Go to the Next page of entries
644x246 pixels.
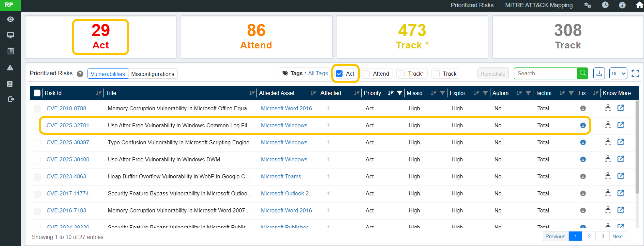tap(618, 236)
